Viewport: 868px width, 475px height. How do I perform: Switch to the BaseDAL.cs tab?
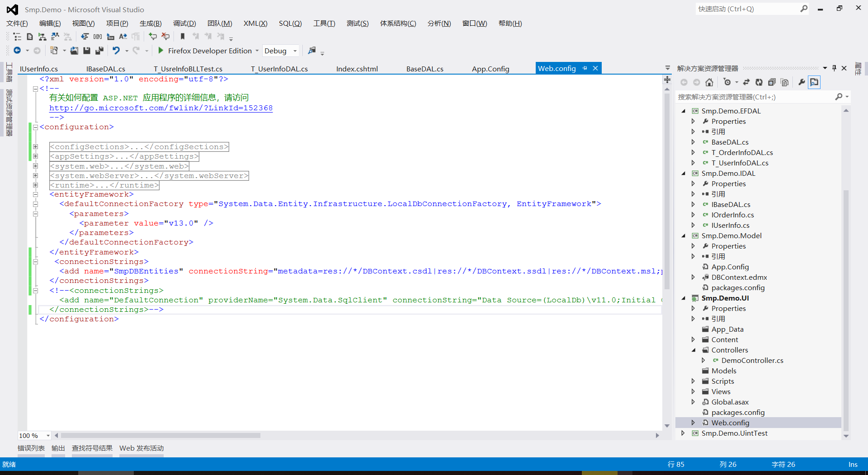425,69
